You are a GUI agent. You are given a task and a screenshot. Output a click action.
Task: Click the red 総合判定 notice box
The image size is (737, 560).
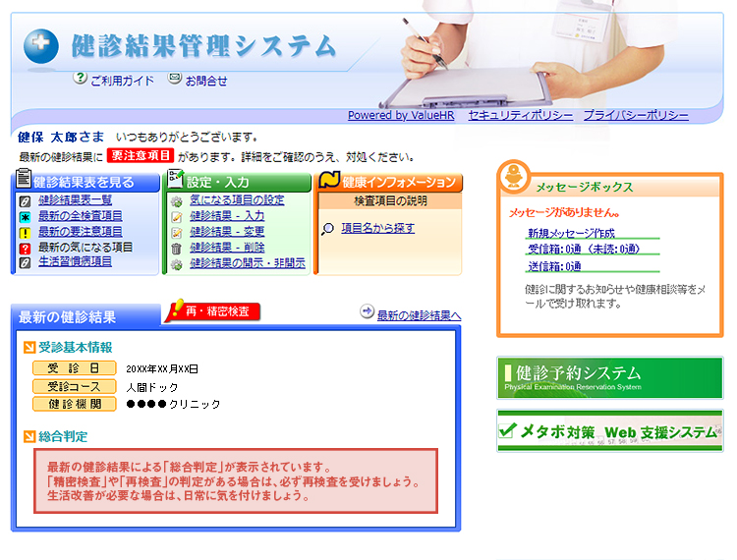pyautogui.click(x=236, y=481)
